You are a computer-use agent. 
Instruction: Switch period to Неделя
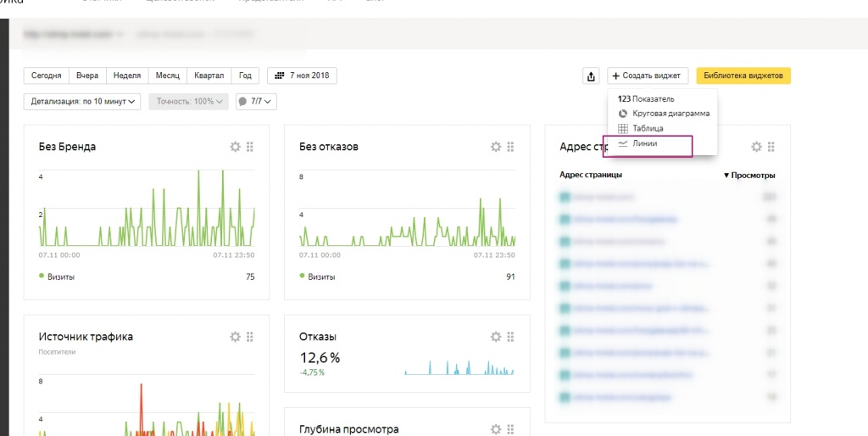coord(126,75)
